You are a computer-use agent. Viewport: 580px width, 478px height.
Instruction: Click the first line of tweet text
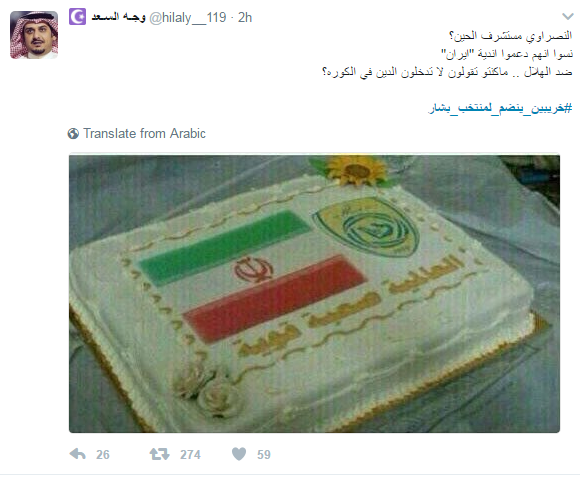510,36
